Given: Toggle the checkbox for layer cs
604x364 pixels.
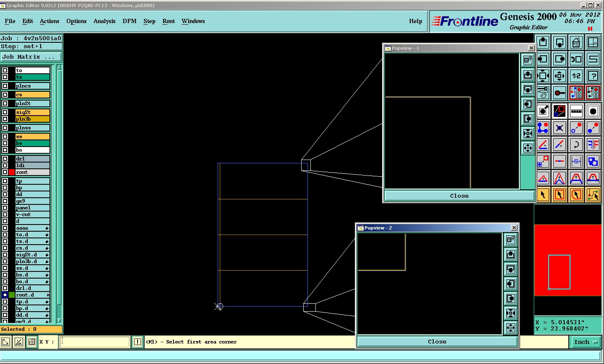Looking at the screenshot, I should point(5,95).
